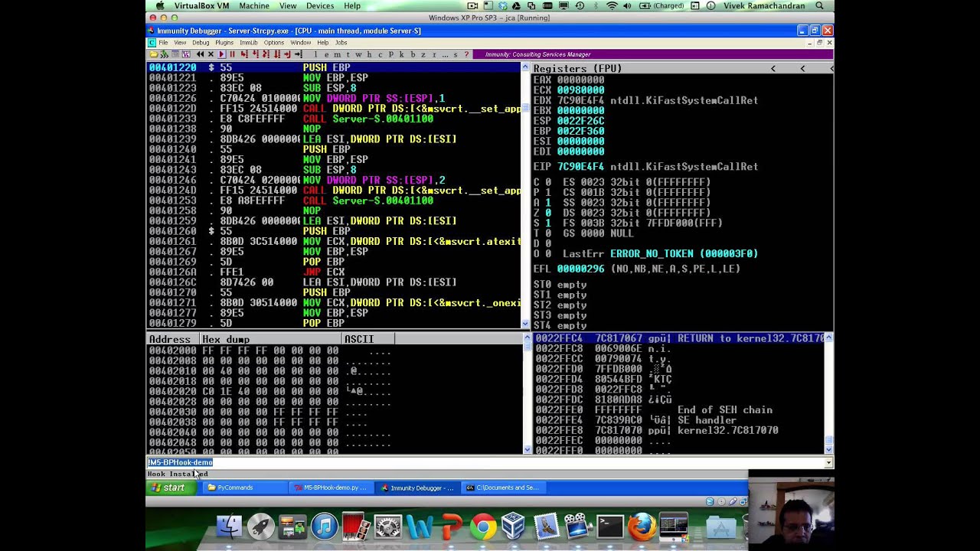Click the Hex dump column header
The image size is (980, 551).
click(x=270, y=339)
